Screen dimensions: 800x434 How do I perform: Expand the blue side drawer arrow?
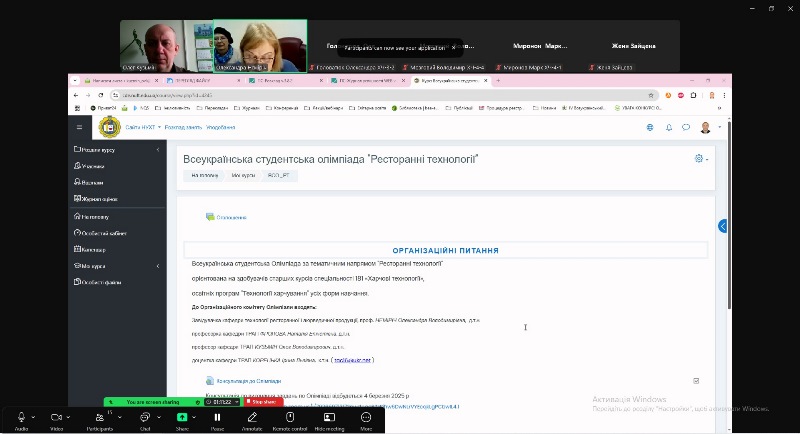[722, 226]
